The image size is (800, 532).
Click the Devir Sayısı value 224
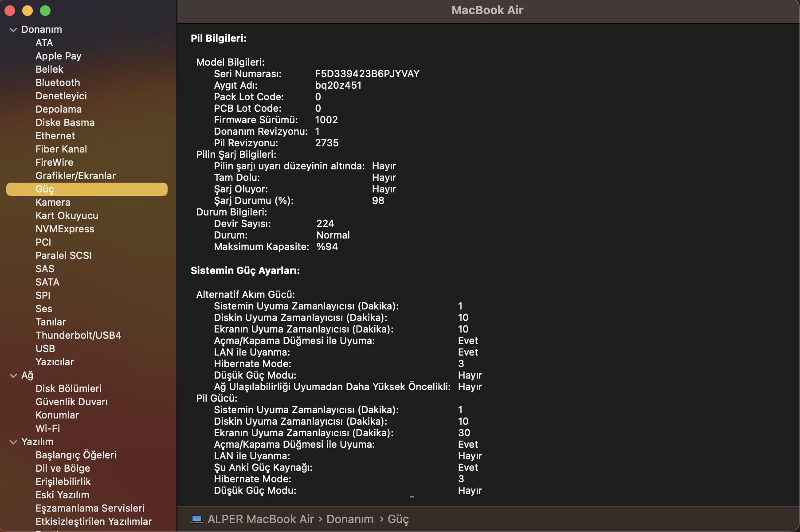pyautogui.click(x=325, y=224)
